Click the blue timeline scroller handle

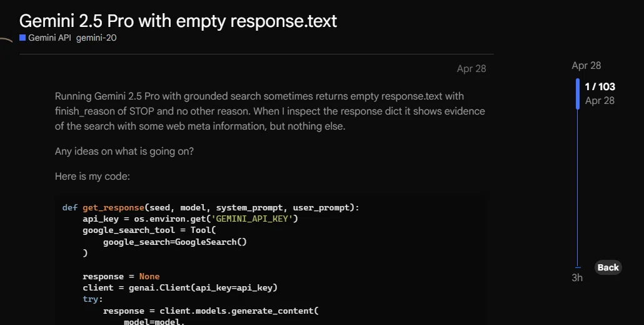[x=578, y=94]
